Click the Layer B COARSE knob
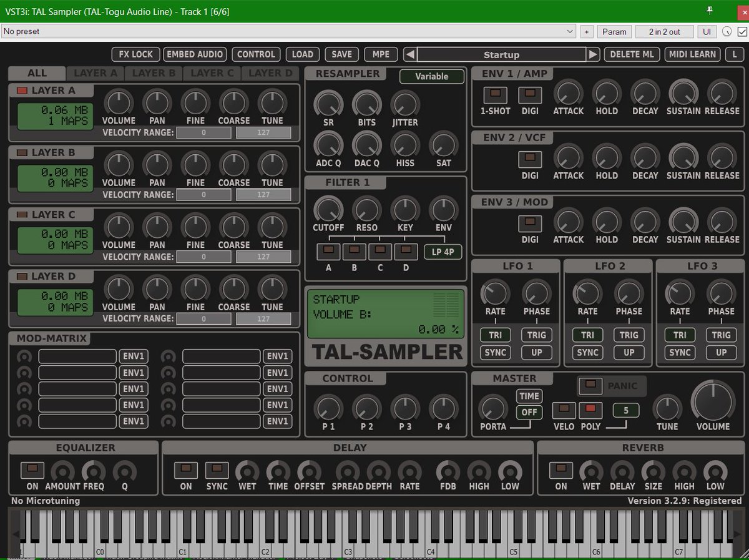 234,164
